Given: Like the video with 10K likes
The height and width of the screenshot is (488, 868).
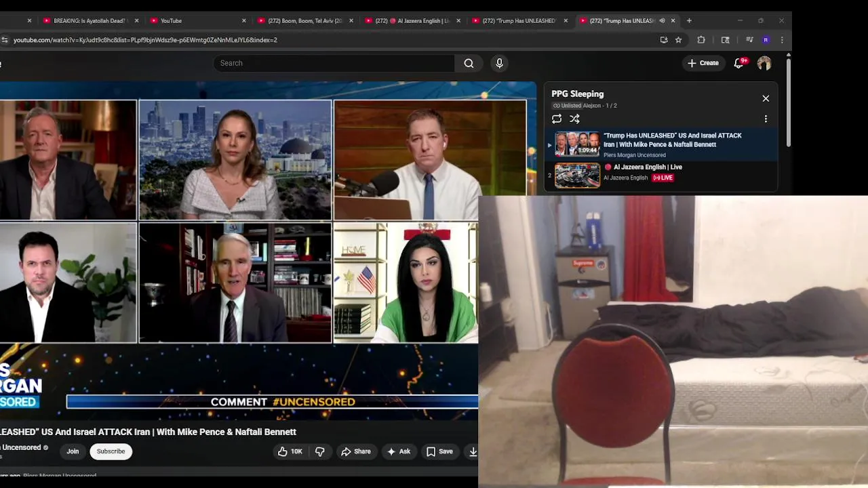Looking at the screenshot, I should (290, 451).
